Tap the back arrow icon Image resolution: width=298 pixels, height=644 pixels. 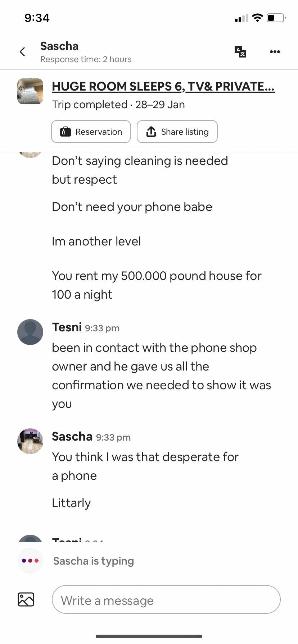click(x=22, y=52)
